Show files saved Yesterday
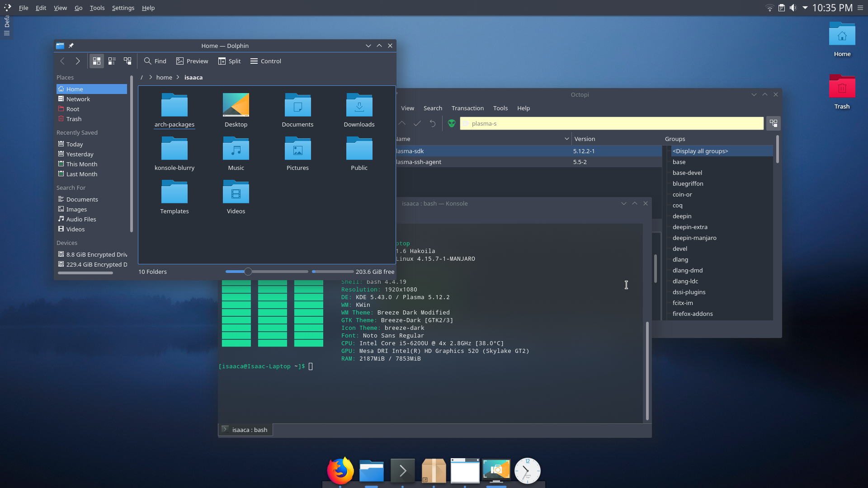The height and width of the screenshot is (488, 868). (92, 154)
